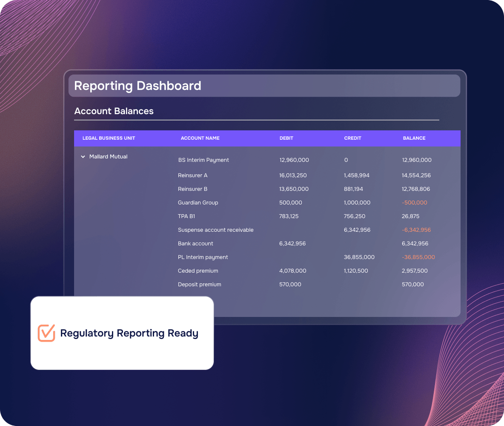Viewport: 504px width, 426px height.
Task: Select the Guardian Group account
Action: (x=198, y=203)
